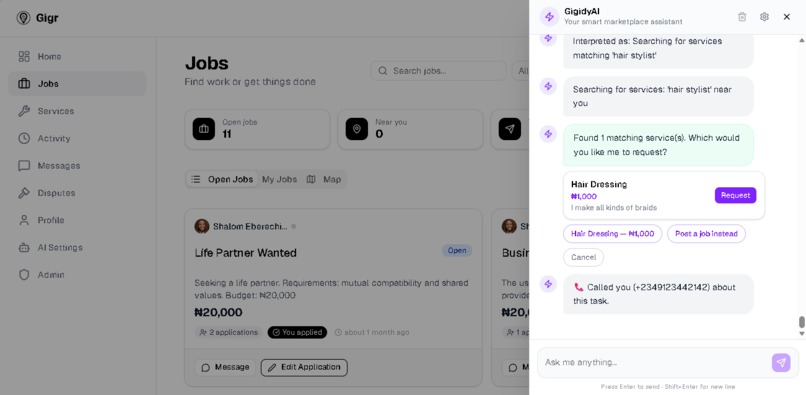Screen dimensions: 806x395
Task: Open GigidyAI settings gear icon
Action: click(x=764, y=17)
